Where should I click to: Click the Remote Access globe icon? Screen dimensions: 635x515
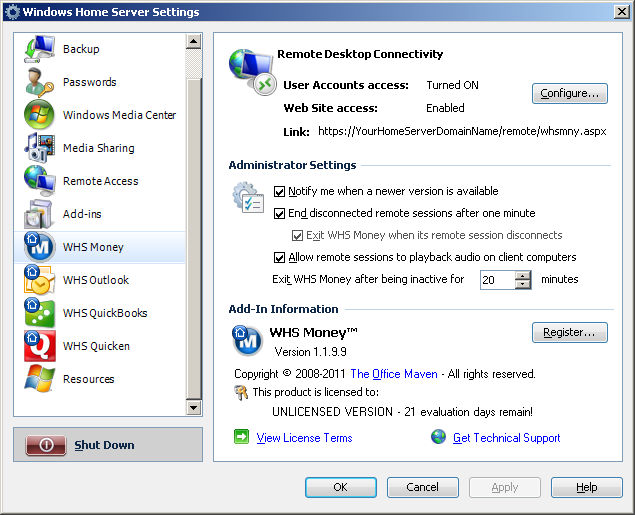(39, 181)
